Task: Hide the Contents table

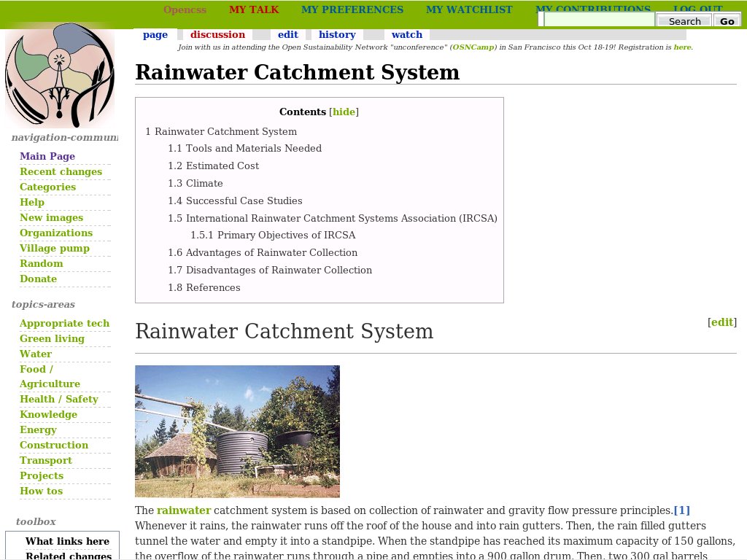Action: (344, 112)
